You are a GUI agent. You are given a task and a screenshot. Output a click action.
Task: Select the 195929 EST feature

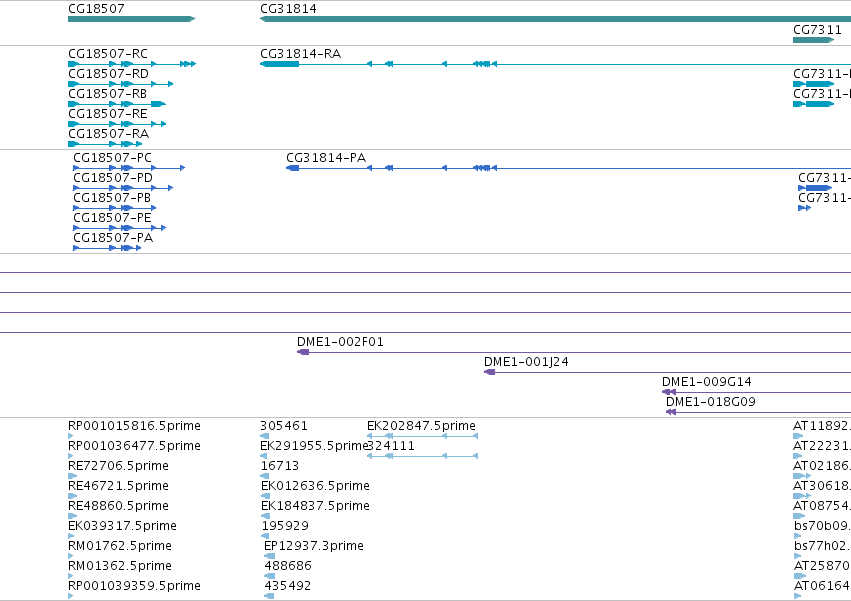pos(265,536)
